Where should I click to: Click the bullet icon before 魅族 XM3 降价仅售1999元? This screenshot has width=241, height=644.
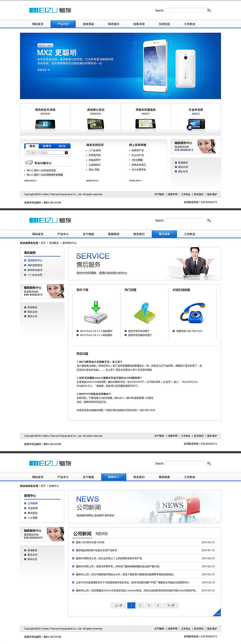(x=73, y=542)
